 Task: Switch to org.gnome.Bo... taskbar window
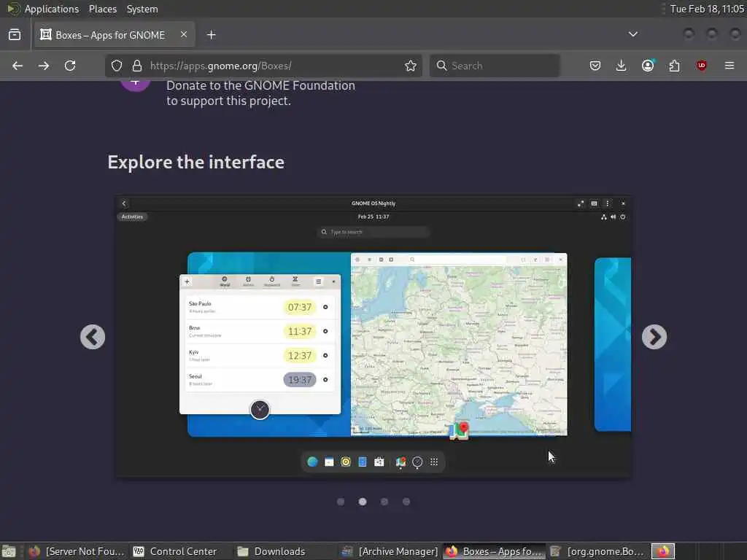tap(598, 551)
